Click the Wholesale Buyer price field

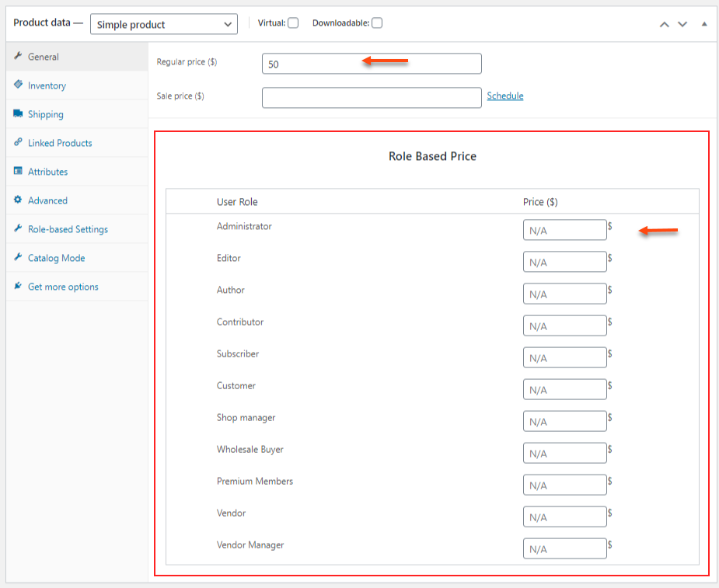coord(564,453)
